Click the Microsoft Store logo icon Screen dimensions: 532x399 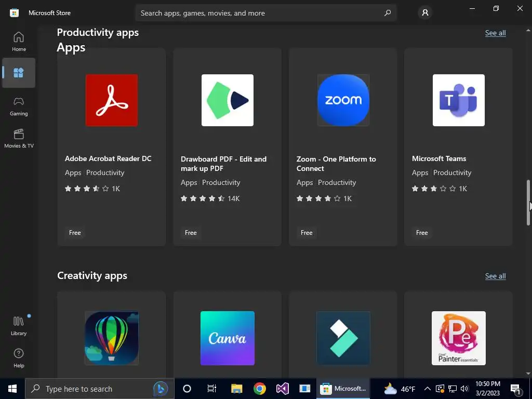14,13
